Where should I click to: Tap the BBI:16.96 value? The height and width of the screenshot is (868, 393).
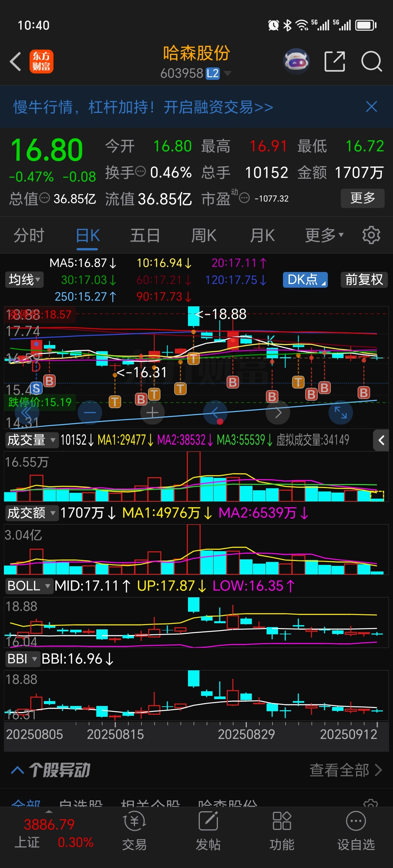point(78,659)
